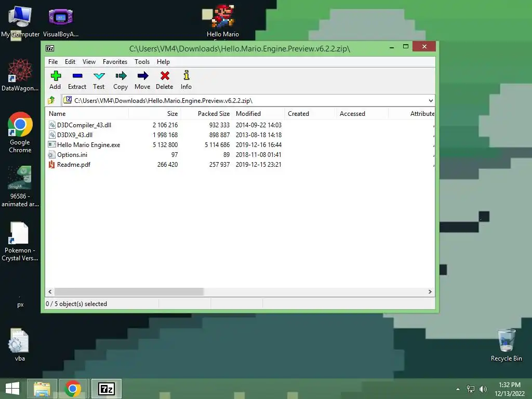Click the volume tray icon

(x=483, y=389)
